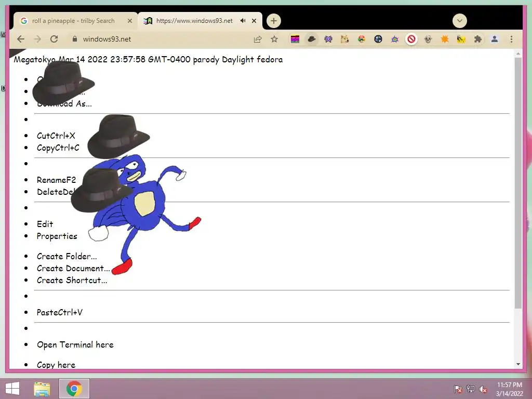
Task: Mute the windows93.net tab via speaker icon
Action: coord(243,21)
